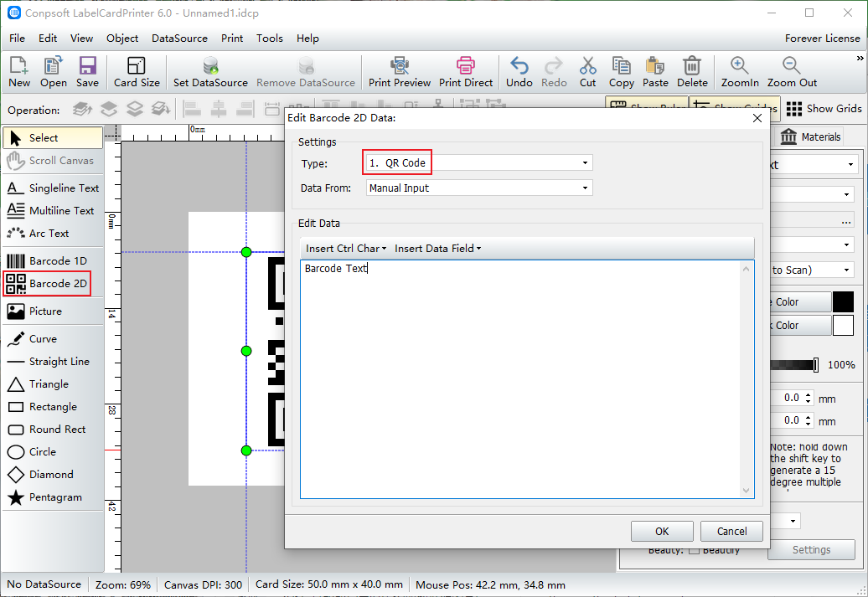Click the "Zoom: 69%" status bar entry

pyautogui.click(x=123, y=584)
